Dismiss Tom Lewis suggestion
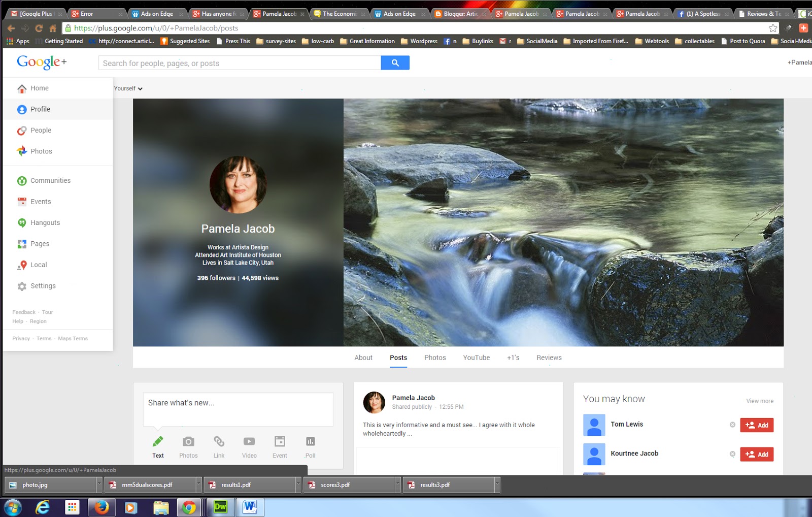 pos(732,425)
